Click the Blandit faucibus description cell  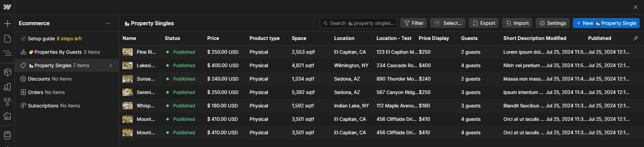pos(523,106)
